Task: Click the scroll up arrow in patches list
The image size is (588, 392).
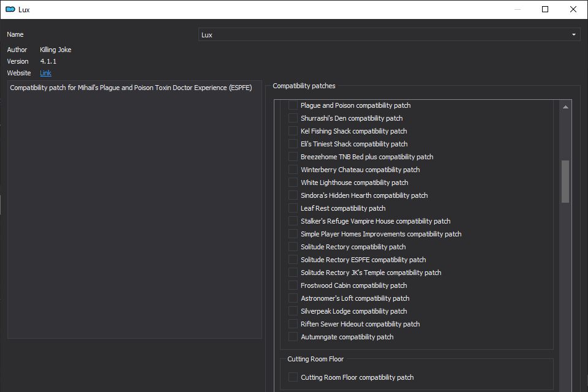Action: 565,107
